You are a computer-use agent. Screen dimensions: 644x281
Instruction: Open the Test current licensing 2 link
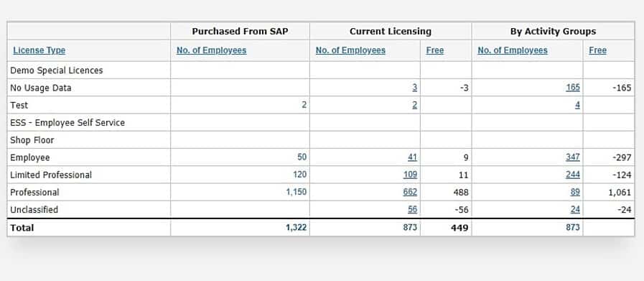click(x=414, y=105)
